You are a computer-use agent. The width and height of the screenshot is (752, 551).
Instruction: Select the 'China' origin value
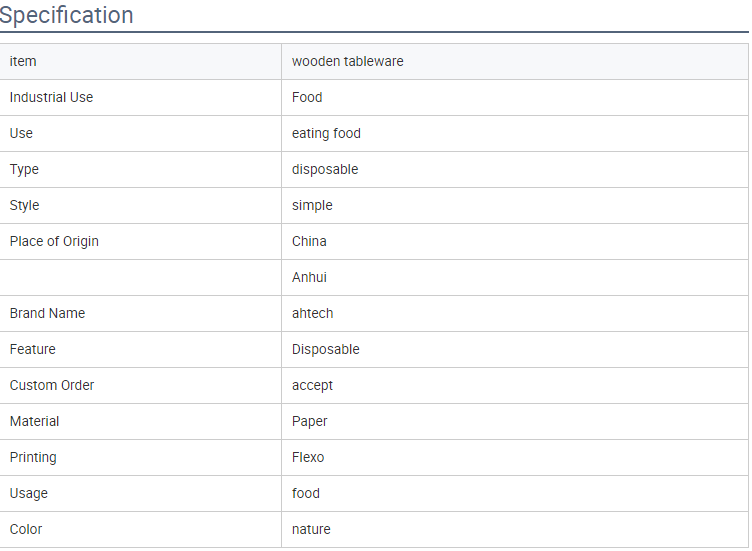point(309,241)
